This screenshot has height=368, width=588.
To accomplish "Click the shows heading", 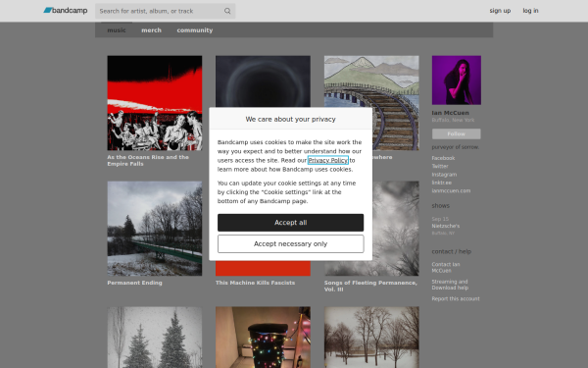I will click(x=440, y=206).
